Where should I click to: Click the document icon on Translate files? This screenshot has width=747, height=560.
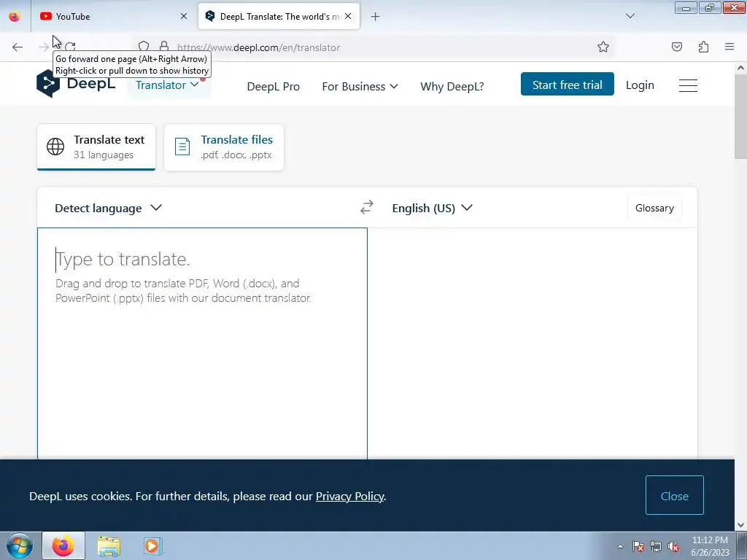182,147
